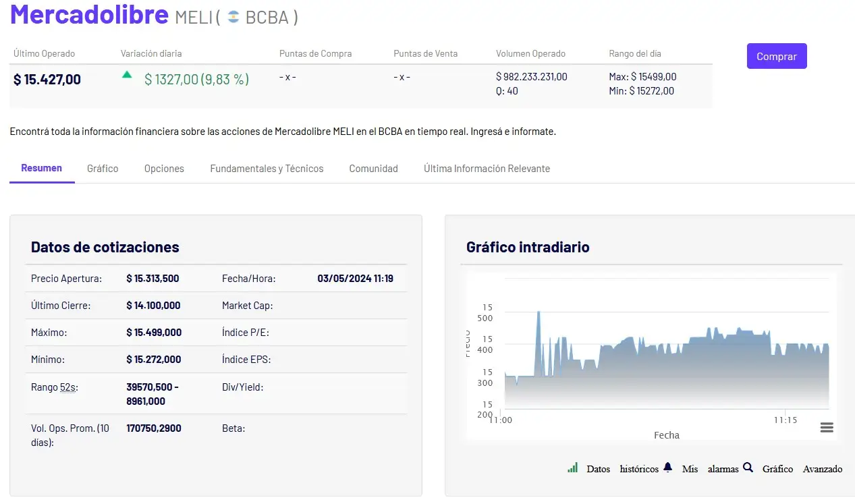855x504 pixels.
Task: Click the MELI ticker symbol text
Action: (x=194, y=18)
